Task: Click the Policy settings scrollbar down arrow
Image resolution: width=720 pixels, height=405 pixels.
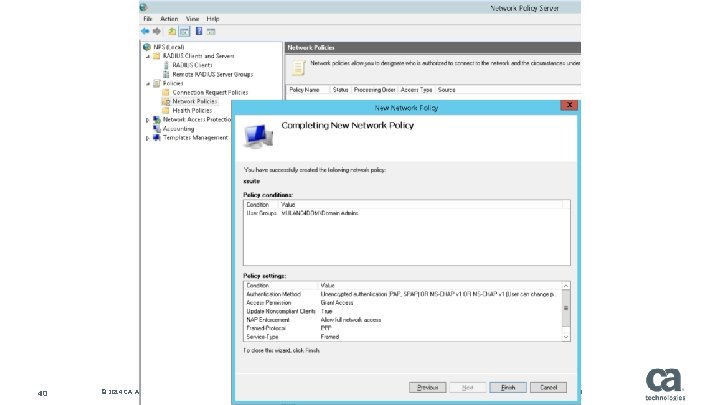Action: click(566, 337)
